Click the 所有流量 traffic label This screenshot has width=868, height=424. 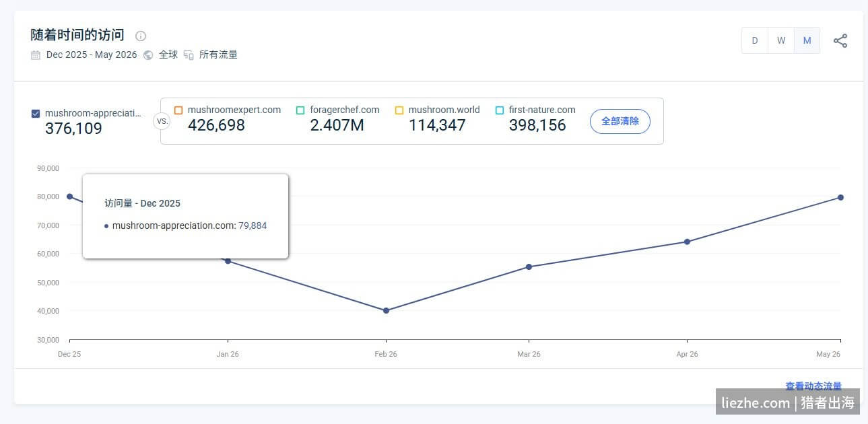[x=218, y=55]
